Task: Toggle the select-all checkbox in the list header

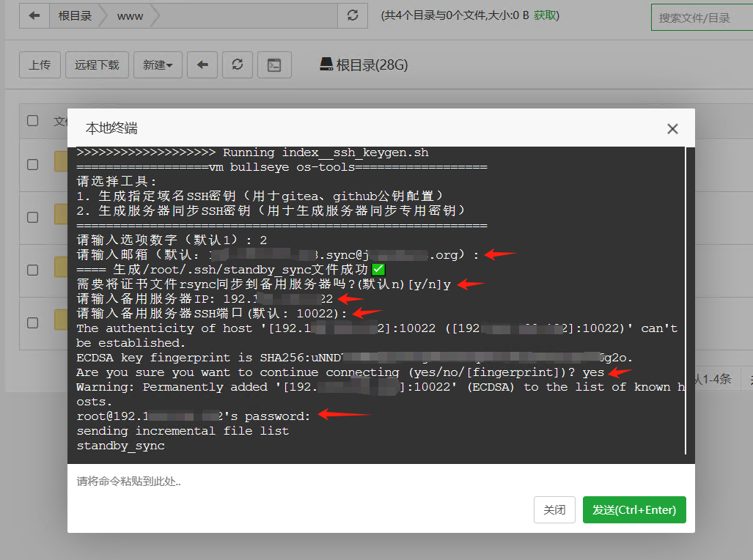Action: [32, 120]
